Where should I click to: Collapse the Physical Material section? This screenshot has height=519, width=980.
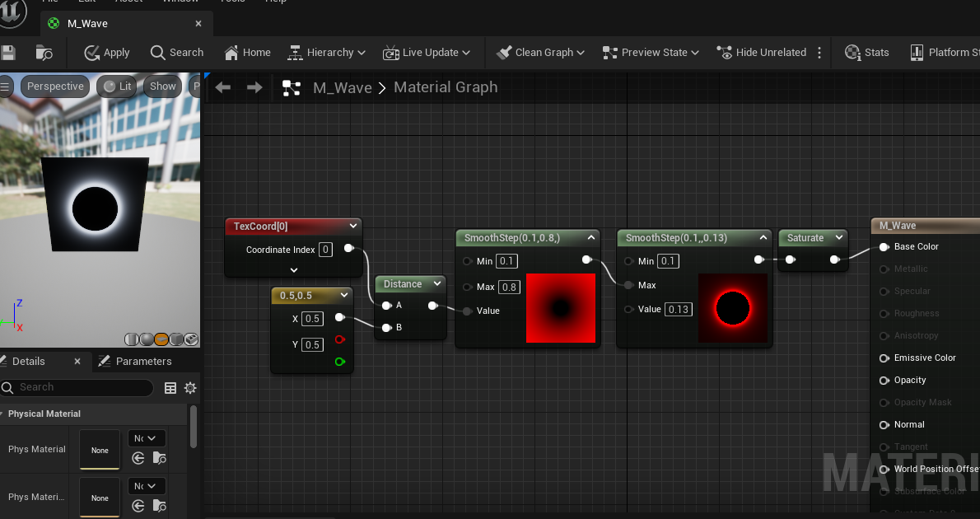[2, 414]
